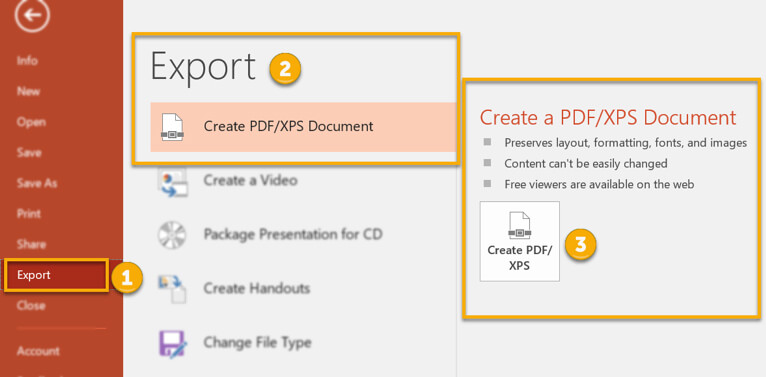Click the Create Handouts icon
The image size is (766, 377).
(172, 289)
